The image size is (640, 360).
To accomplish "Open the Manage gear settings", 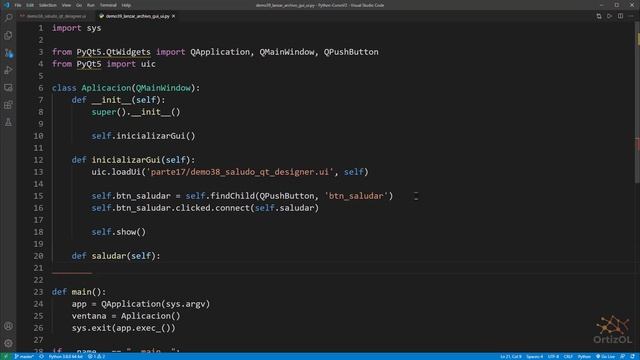I will (x=8, y=343).
